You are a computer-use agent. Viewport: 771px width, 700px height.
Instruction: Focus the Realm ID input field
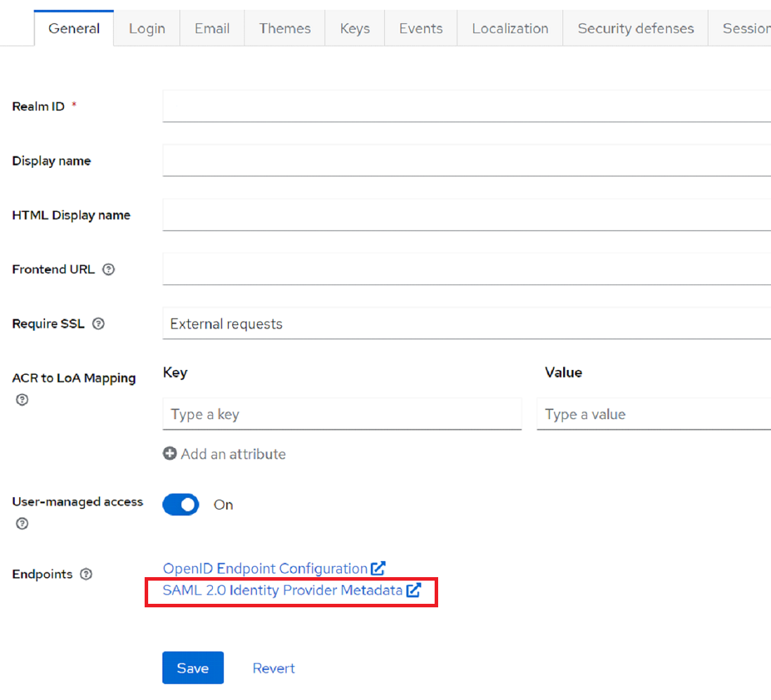pyautogui.click(x=466, y=106)
